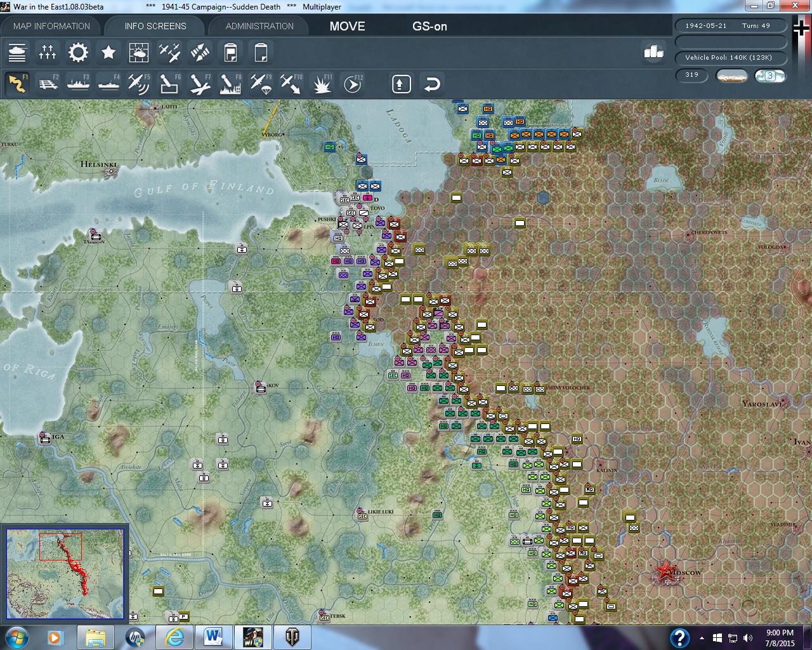The image size is (812, 650).
Task: Click the ground condition terrain indicator
Action: click(x=731, y=76)
